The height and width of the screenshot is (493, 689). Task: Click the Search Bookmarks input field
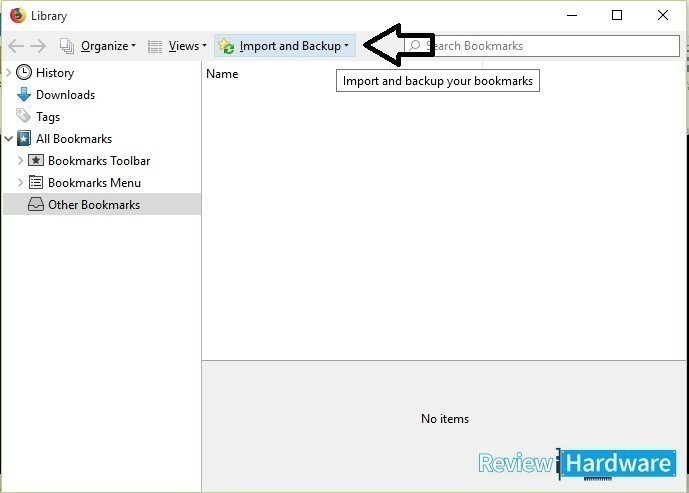point(542,46)
